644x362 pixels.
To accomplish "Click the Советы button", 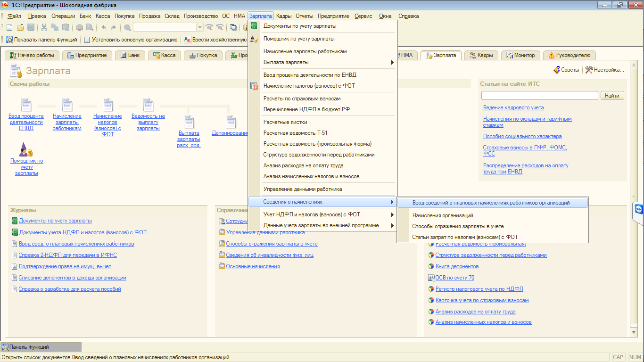I will click(x=566, y=70).
